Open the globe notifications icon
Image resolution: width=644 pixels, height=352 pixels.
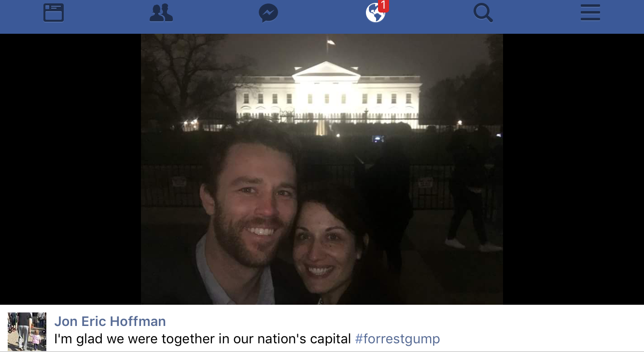pyautogui.click(x=375, y=13)
